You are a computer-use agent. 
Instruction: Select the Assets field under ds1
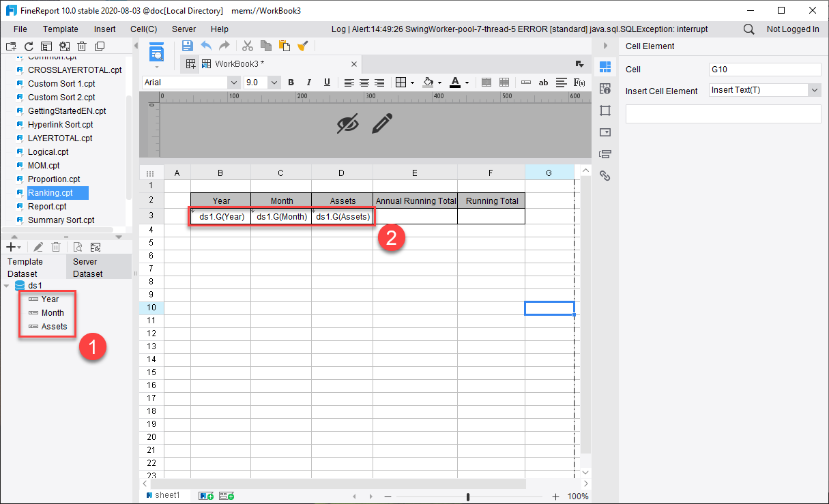pos(54,327)
